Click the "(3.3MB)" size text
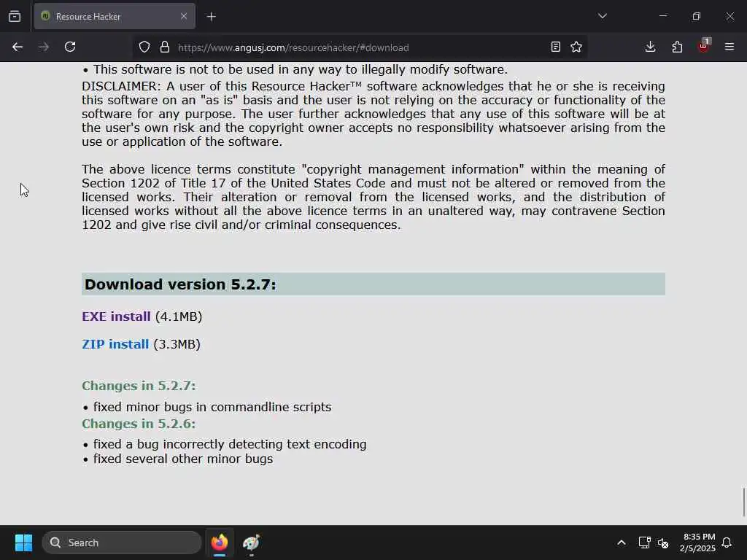 tap(177, 344)
